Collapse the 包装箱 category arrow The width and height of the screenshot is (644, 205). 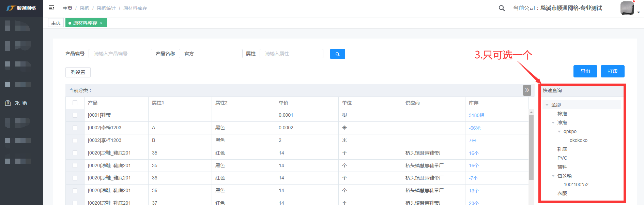click(x=553, y=176)
